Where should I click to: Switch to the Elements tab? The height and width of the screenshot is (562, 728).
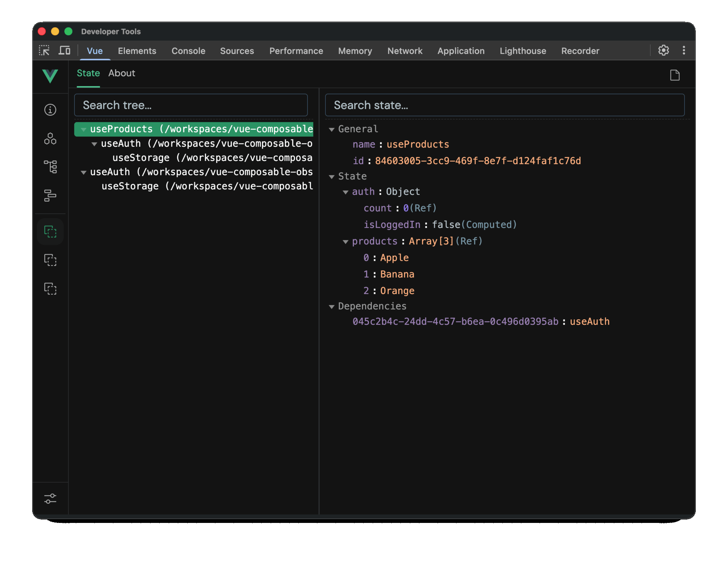137,51
